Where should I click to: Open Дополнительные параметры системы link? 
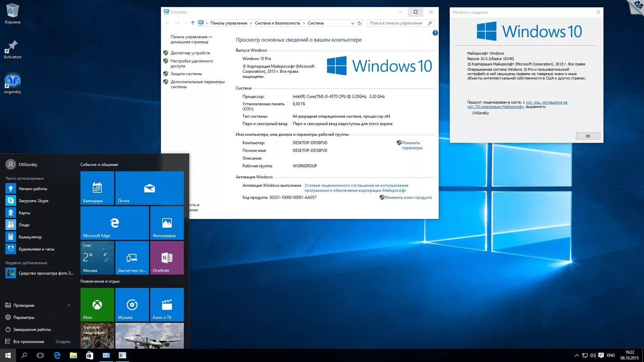pyautogui.click(x=197, y=84)
